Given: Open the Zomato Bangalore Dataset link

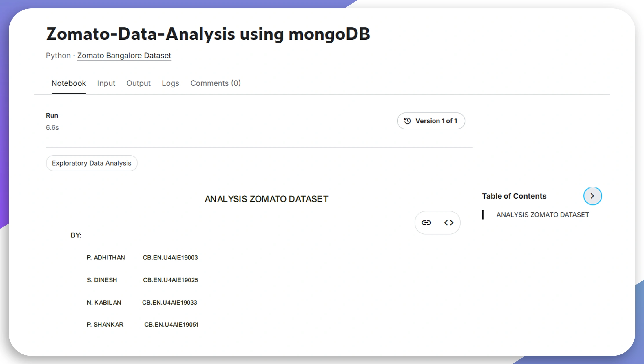Looking at the screenshot, I should (x=124, y=56).
